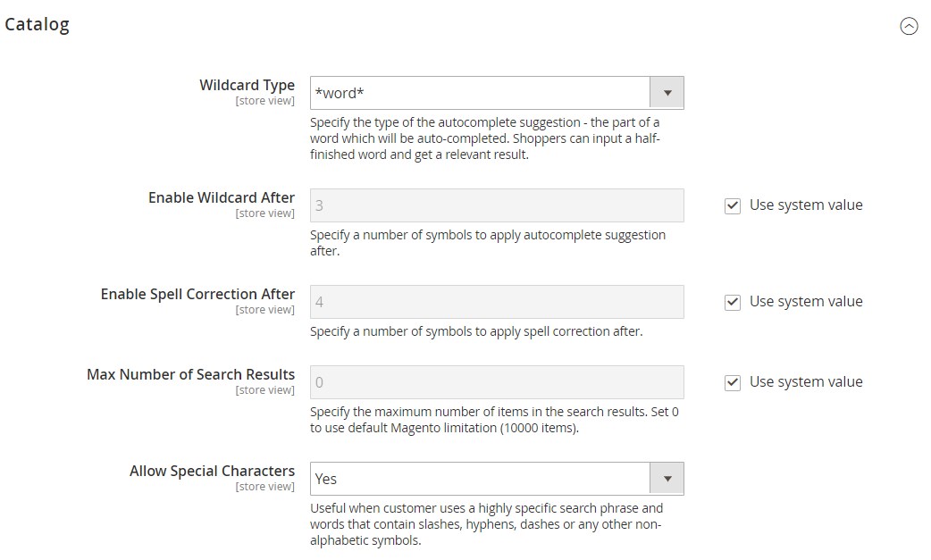Screen dimensions: 931x560
Task: Click the Wildcard Type dropdown arrow button
Action: pyautogui.click(x=667, y=93)
